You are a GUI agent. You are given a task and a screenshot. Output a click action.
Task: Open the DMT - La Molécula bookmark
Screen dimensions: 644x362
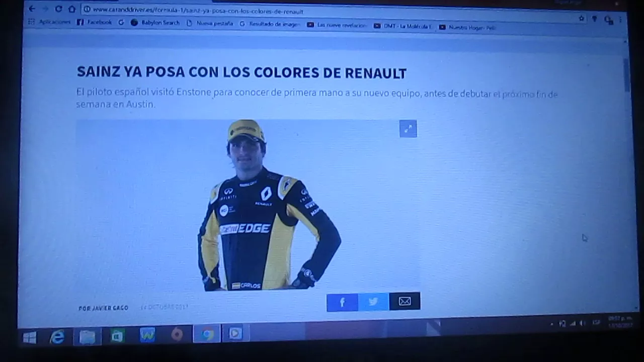click(403, 26)
